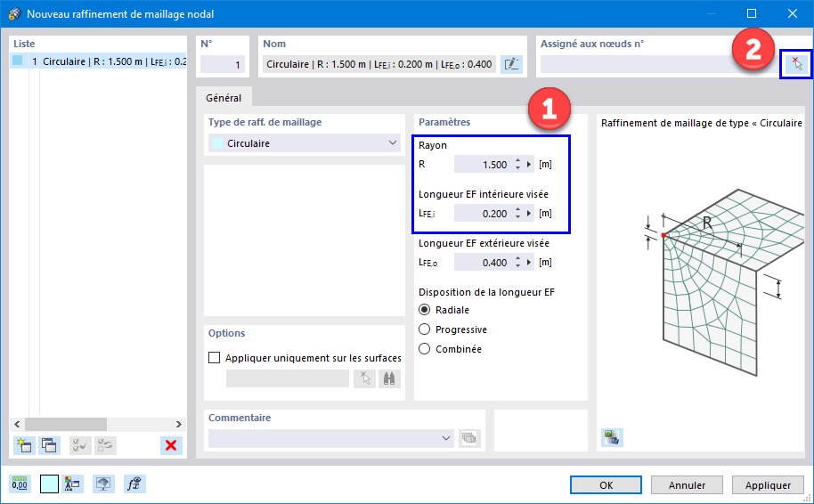Click the Appliquer button
The height and width of the screenshot is (504, 814).
[x=768, y=484]
